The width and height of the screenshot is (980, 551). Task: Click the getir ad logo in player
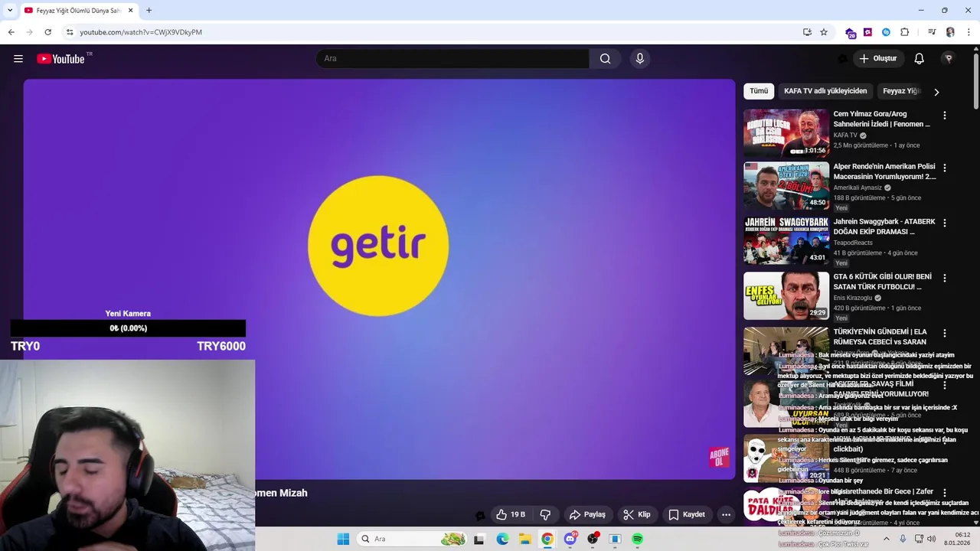point(378,246)
